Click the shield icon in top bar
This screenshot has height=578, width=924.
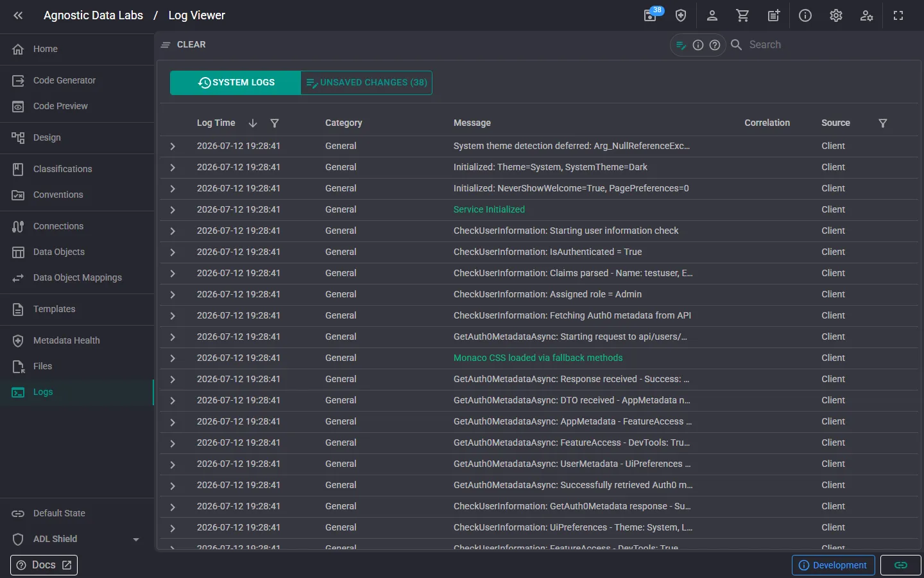point(681,15)
